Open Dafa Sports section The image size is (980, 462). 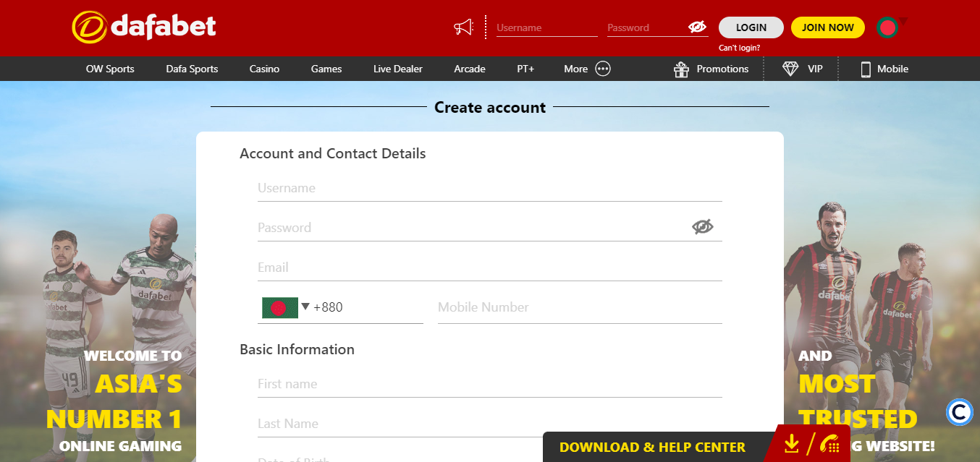pyautogui.click(x=192, y=69)
